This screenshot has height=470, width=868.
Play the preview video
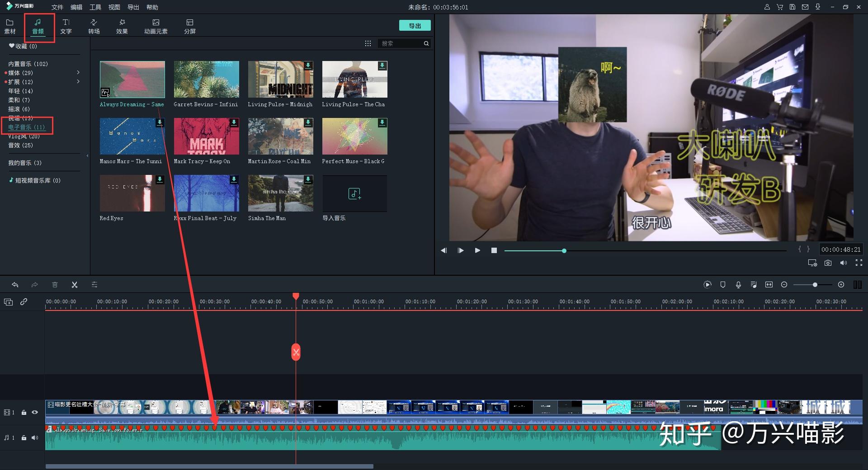point(477,250)
